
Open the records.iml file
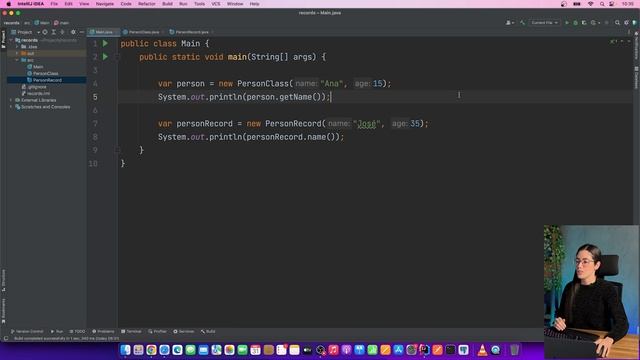tap(36, 93)
